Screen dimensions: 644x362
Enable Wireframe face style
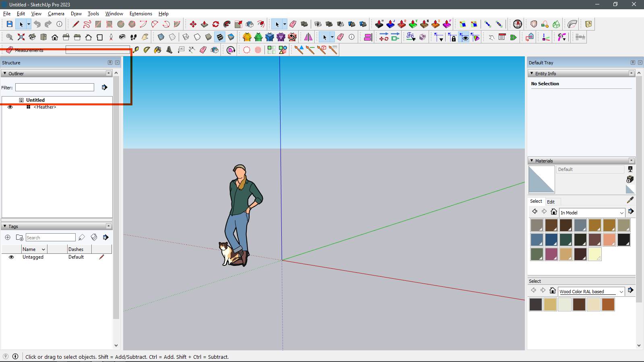click(x=186, y=37)
